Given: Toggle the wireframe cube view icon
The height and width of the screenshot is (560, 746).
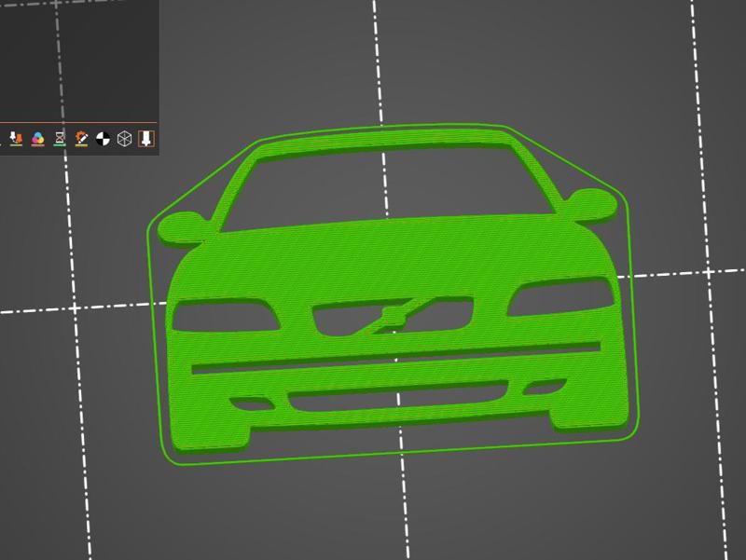Looking at the screenshot, I should coord(124,139).
